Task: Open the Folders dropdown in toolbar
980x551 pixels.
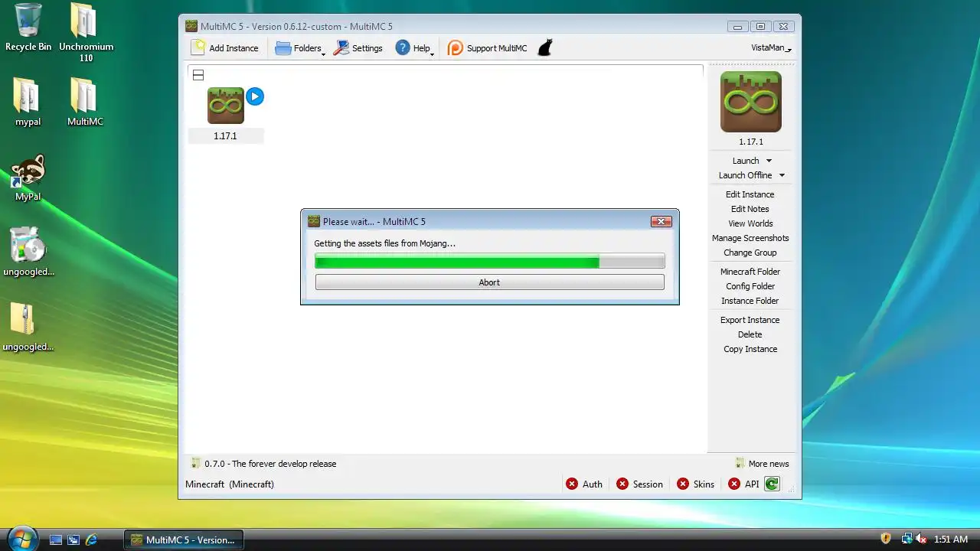Action: point(300,48)
